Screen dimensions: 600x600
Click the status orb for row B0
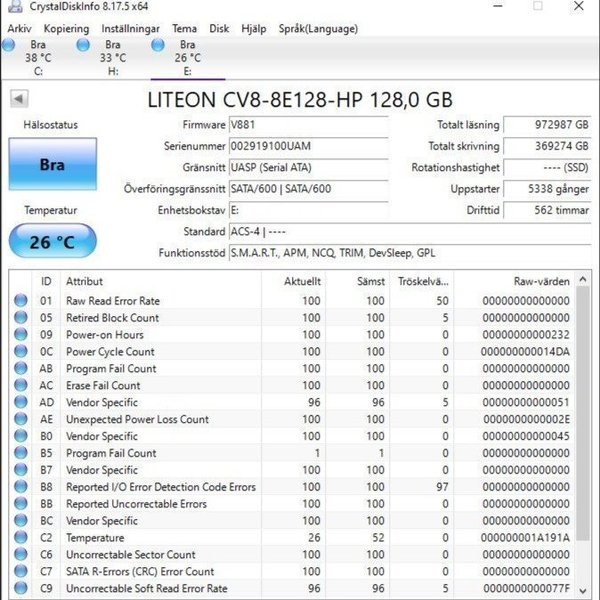[21, 435]
